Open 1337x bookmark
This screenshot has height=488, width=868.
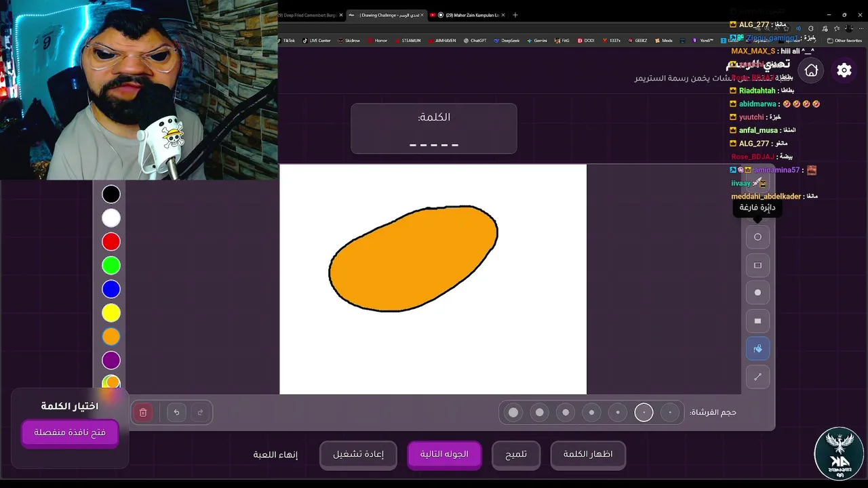coord(611,41)
